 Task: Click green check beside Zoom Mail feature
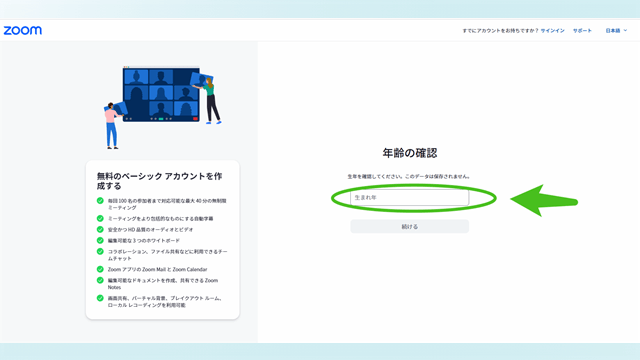(x=100, y=269)
